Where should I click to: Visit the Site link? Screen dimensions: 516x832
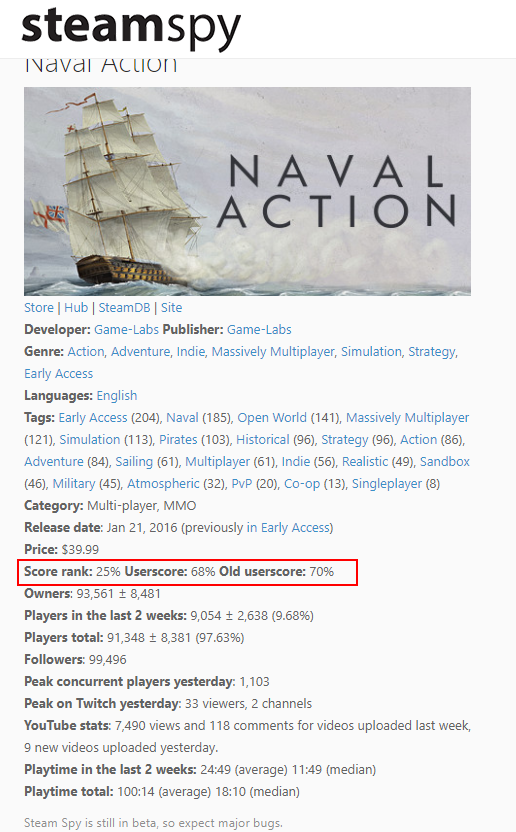(171, 308)
